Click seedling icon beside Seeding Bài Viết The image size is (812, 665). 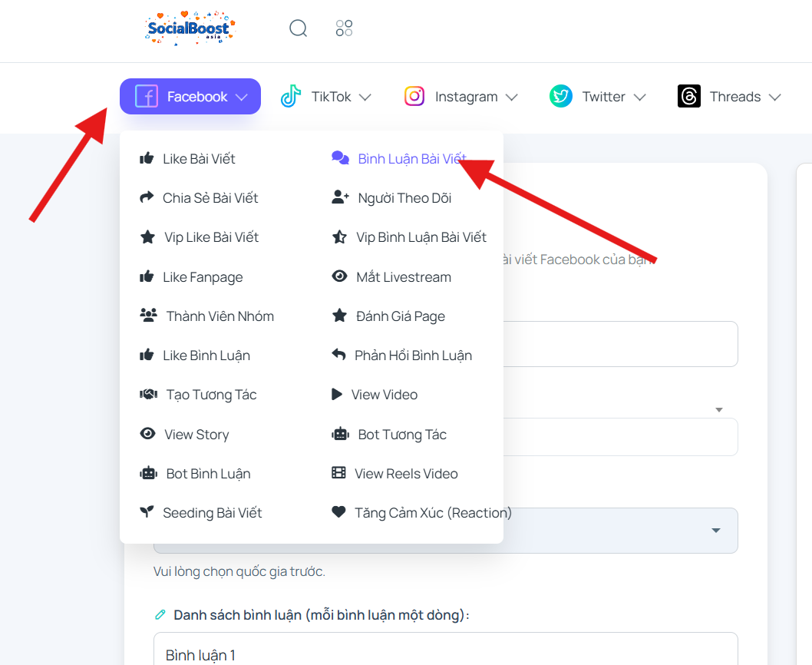147,512
